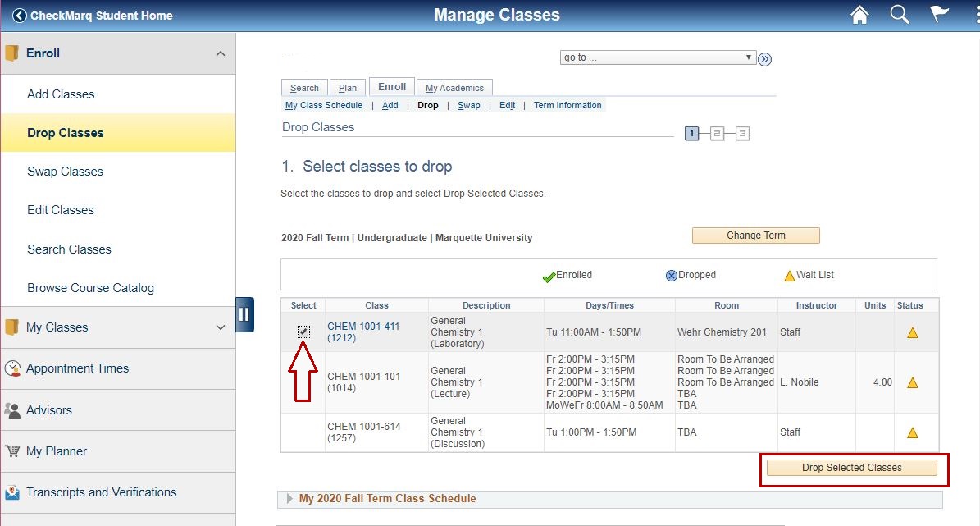Click the Change Term button
This screenshot has width=980, height=526.
coord(755,236)
